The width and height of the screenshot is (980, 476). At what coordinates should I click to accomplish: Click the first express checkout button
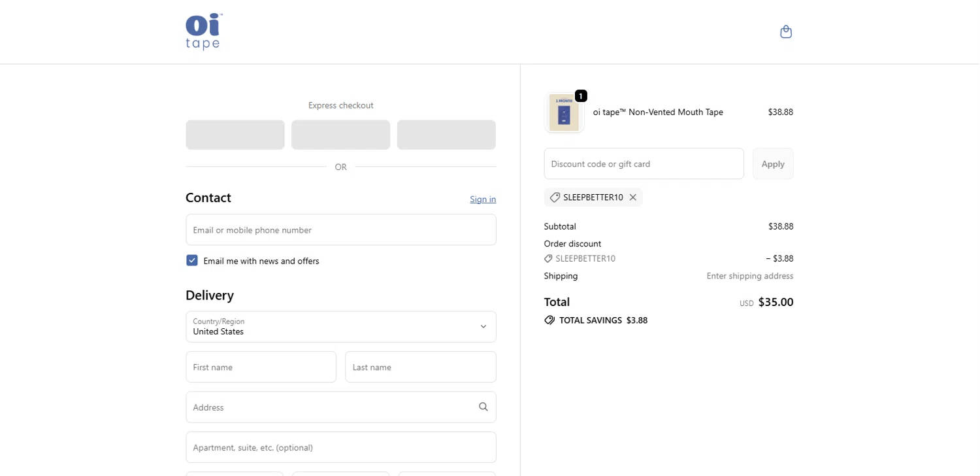pos(235,135)
